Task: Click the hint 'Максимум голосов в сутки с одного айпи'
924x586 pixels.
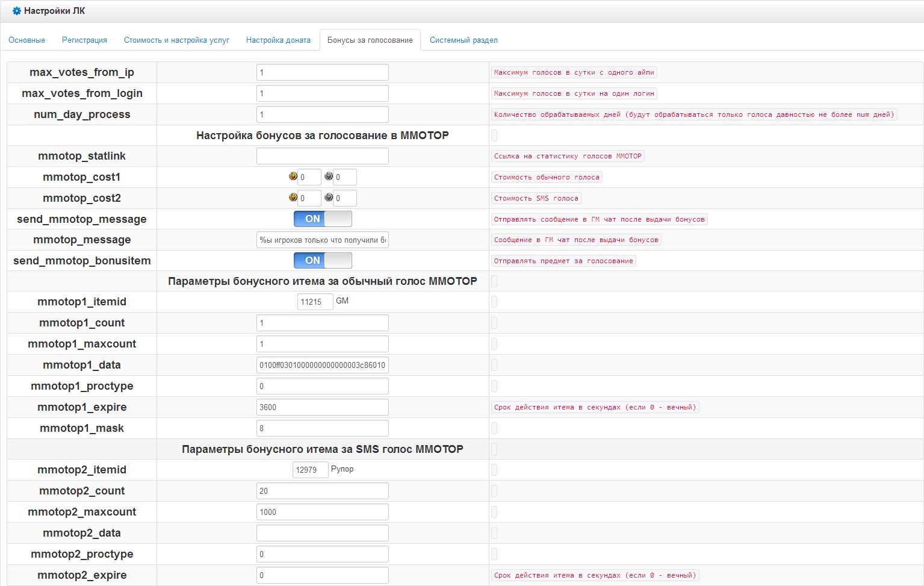Action: coord(574,72)
